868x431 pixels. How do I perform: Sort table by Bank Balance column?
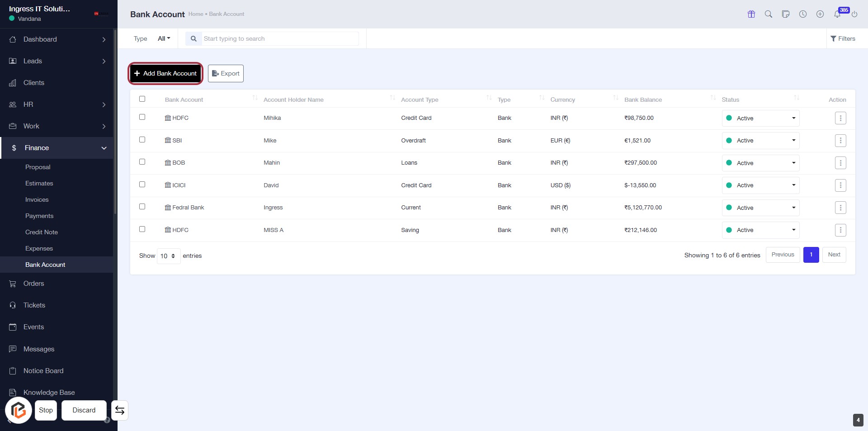click(x=643, y=99)
